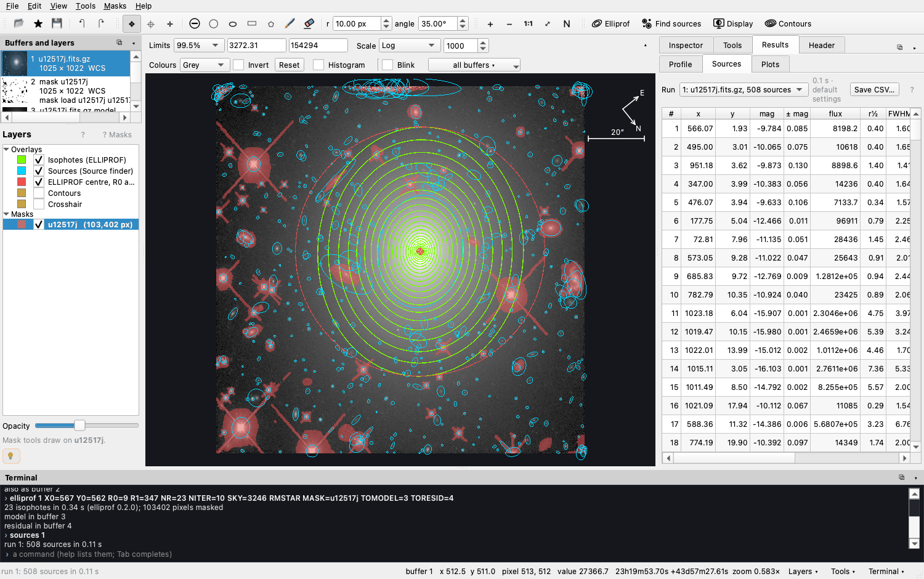Image resolution: width=924 pixels, height=579 pixels.
Task: Click the fit-to-window zoom icon
Action: 548,24
